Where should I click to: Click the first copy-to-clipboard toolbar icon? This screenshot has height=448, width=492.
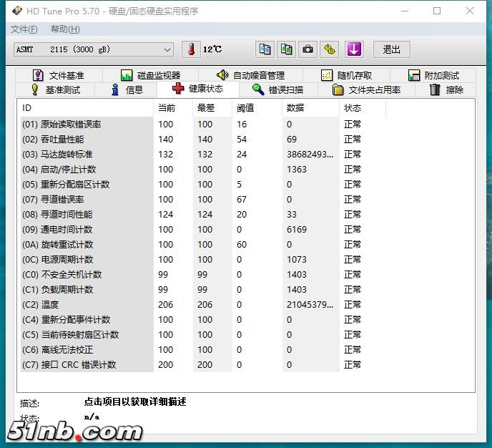point(265,49)
